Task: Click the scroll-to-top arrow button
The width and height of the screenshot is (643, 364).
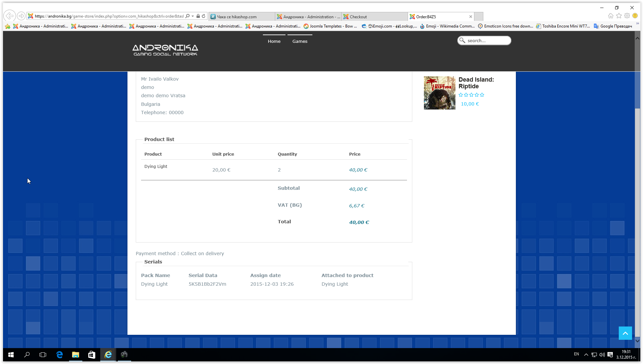Action: click(x=625, y=333)
